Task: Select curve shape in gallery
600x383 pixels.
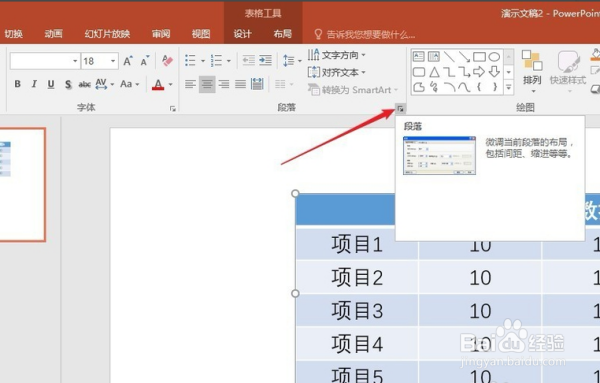Action: click(x=464, y=87)
